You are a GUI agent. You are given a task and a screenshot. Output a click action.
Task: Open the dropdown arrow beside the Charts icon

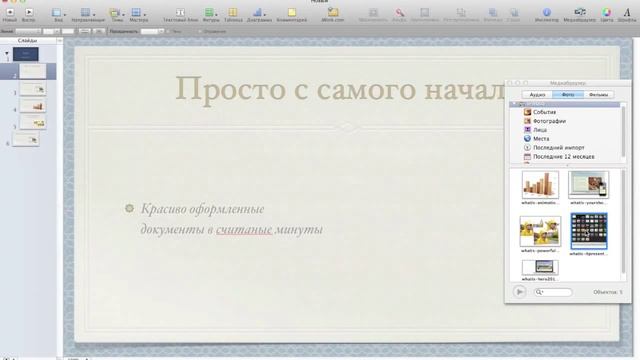point(264,14)
